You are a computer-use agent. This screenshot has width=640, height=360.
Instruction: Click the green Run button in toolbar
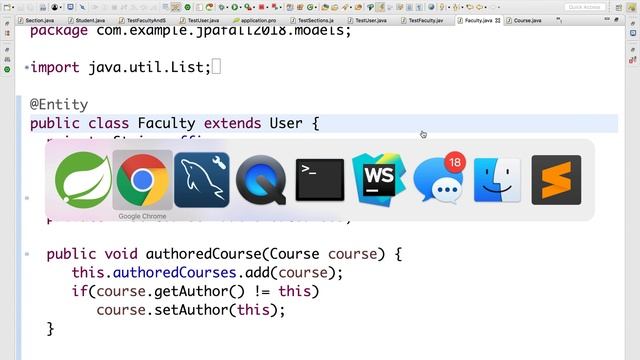point(234,7)
